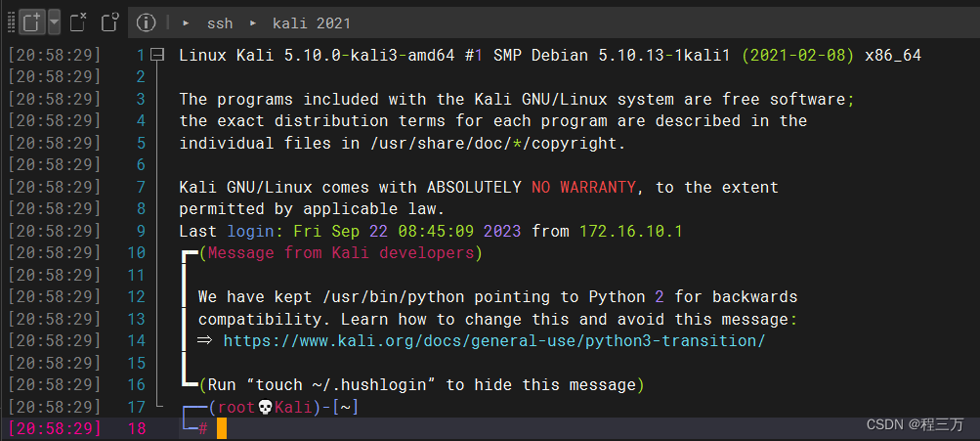Select the ssh breadcrumb item

[x=220, y=23]
